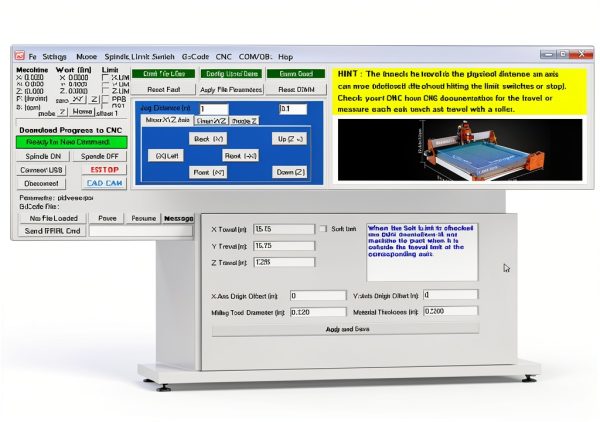Image resolution: width=600 pixels, height=422 pixels.
Task: Click the Y Travel input field
Action: [x=284, y=246]
